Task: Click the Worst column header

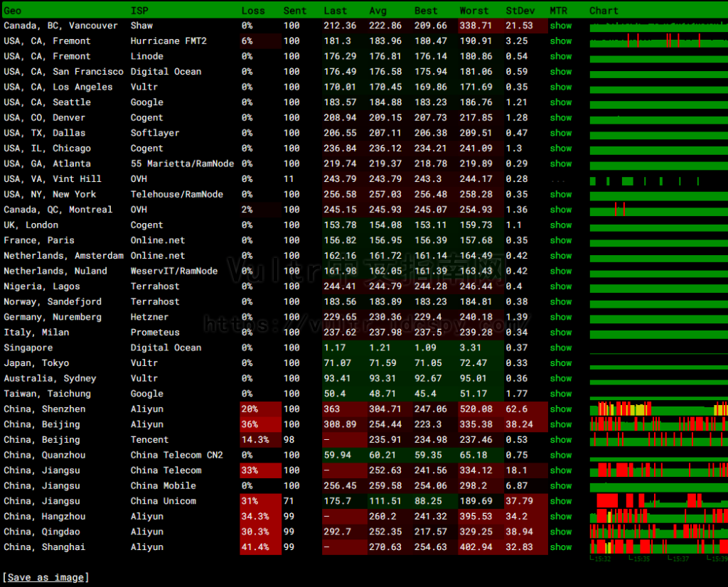Action: click(x=474, y=11)
